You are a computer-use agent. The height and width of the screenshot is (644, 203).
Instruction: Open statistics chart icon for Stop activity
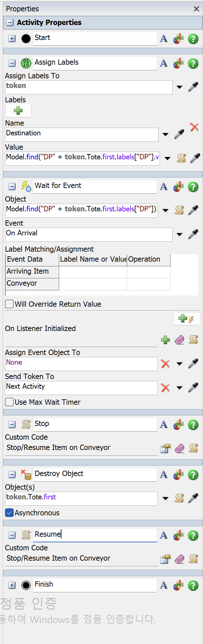tap(178, 425)
